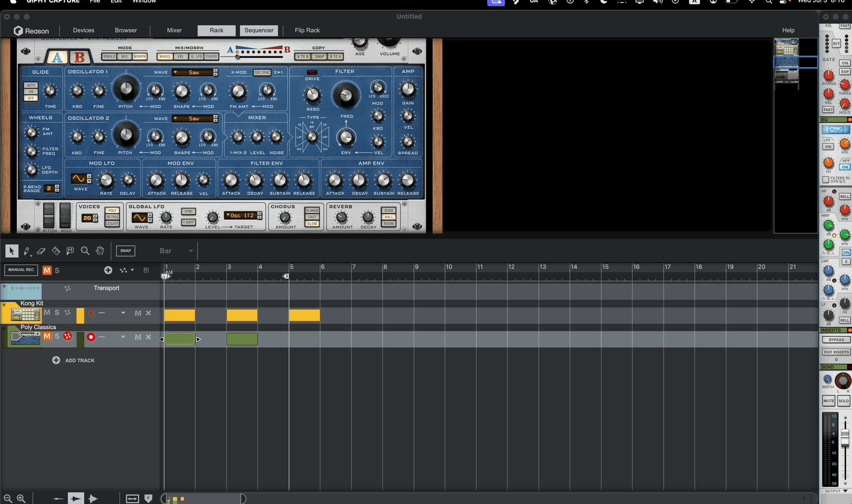Solo the Kong Kit track
This screenshot has width=852, height=504.
point(57,313)
